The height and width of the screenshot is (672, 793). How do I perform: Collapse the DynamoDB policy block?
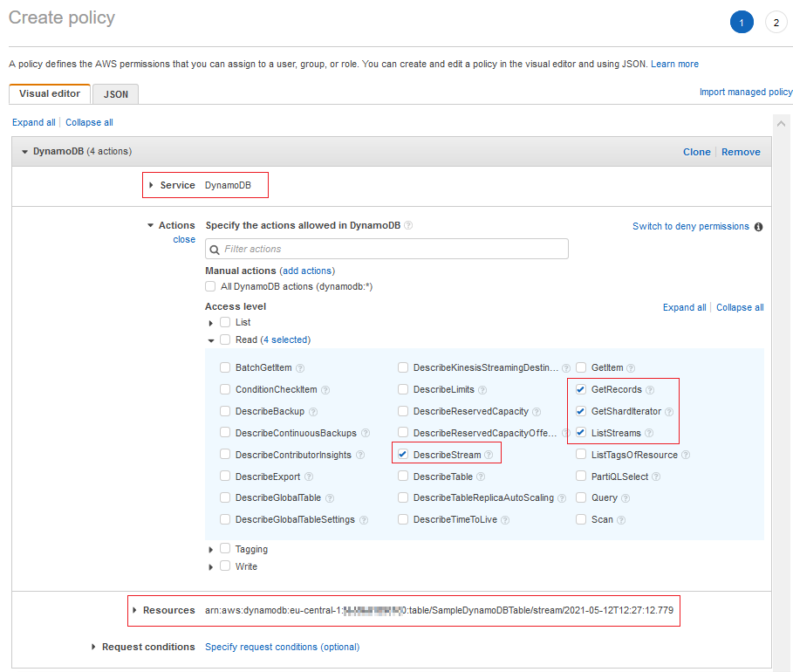(24, 151)
